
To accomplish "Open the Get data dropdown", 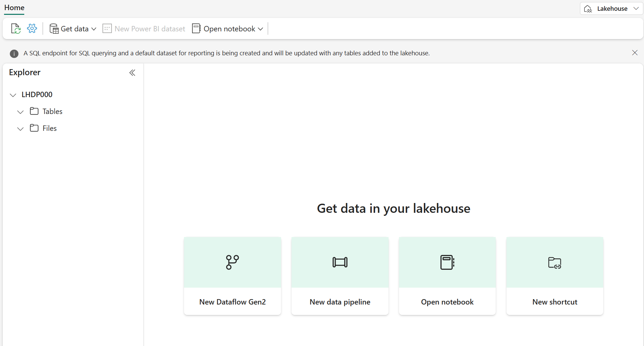I will coord(95,29).
